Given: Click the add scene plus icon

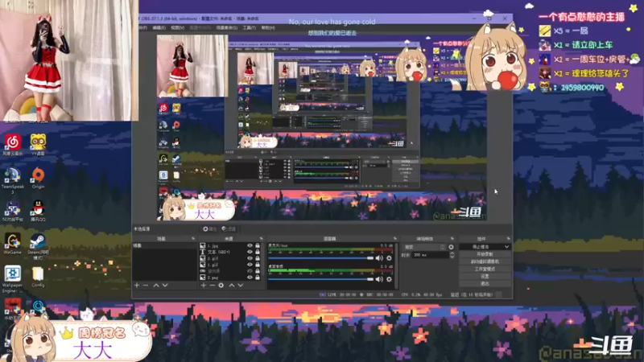Looking at the screenshot, I should pos(137,286).
